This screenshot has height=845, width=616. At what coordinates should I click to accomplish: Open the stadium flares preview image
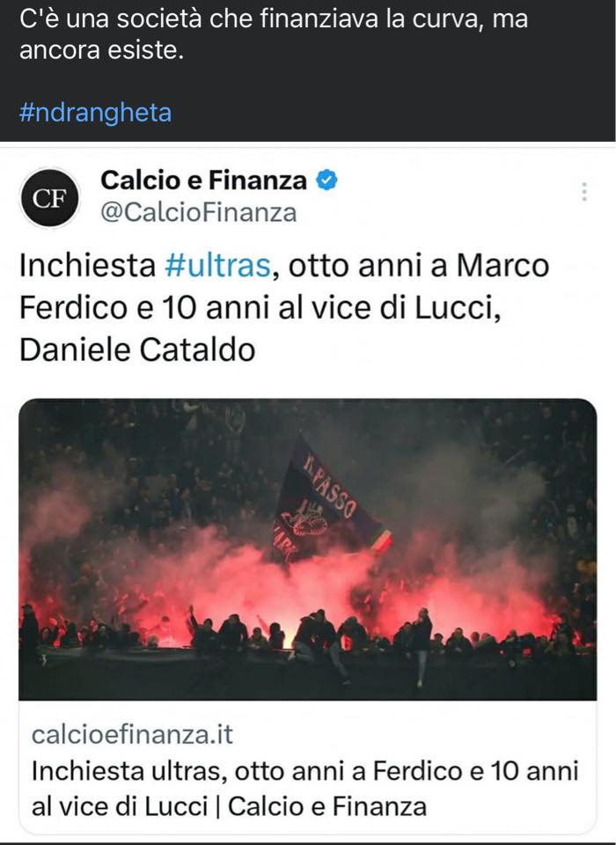click(x=308, y=549)
